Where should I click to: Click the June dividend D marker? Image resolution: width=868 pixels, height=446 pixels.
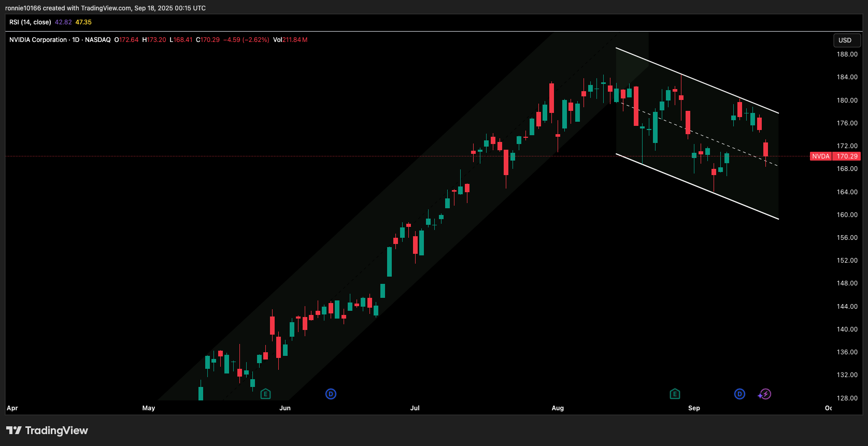pos(331,394)
